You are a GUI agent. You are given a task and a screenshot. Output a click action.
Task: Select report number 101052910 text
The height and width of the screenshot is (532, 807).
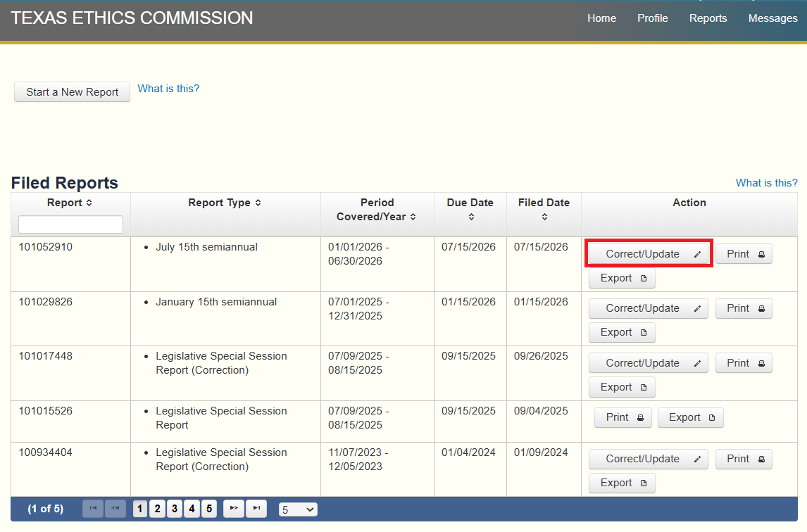45,247
